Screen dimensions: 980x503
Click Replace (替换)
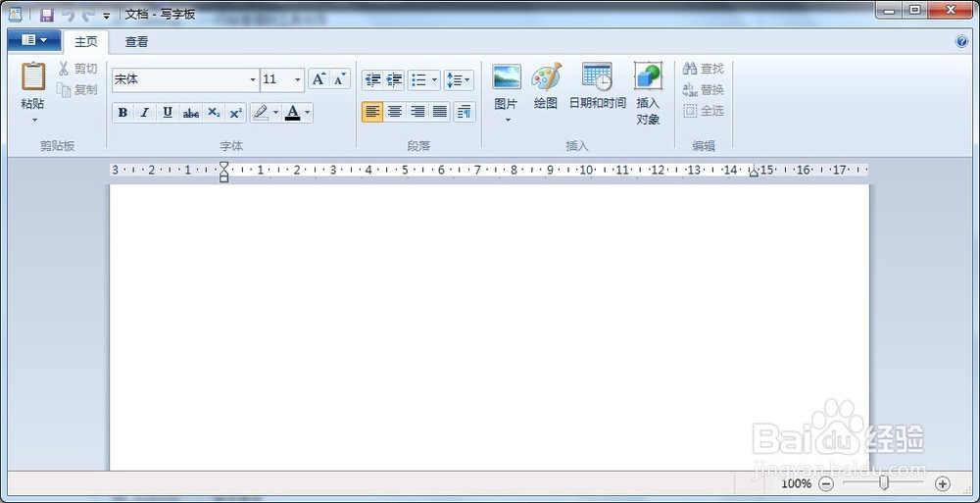[703, 89]
